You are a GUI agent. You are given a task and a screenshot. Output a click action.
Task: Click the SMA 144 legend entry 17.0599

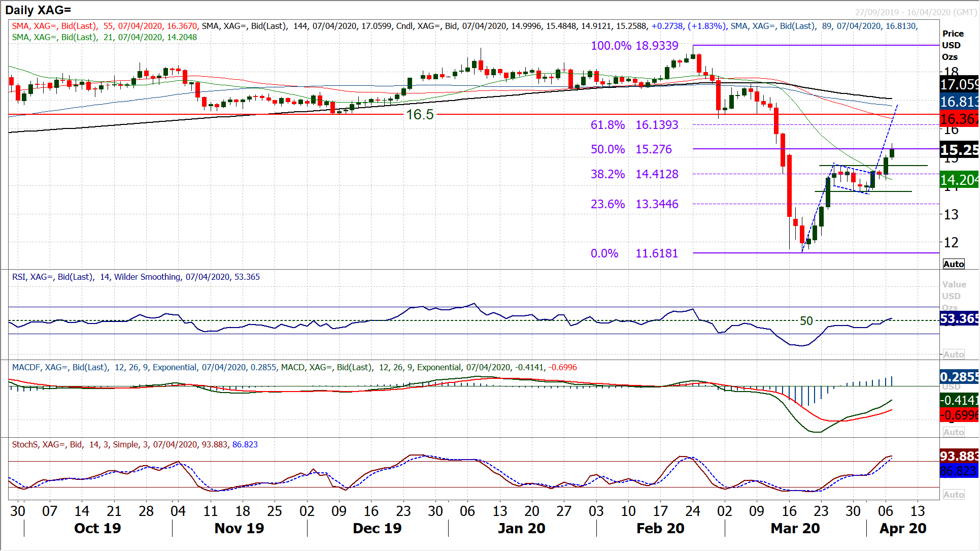click(x=297, y=26)
